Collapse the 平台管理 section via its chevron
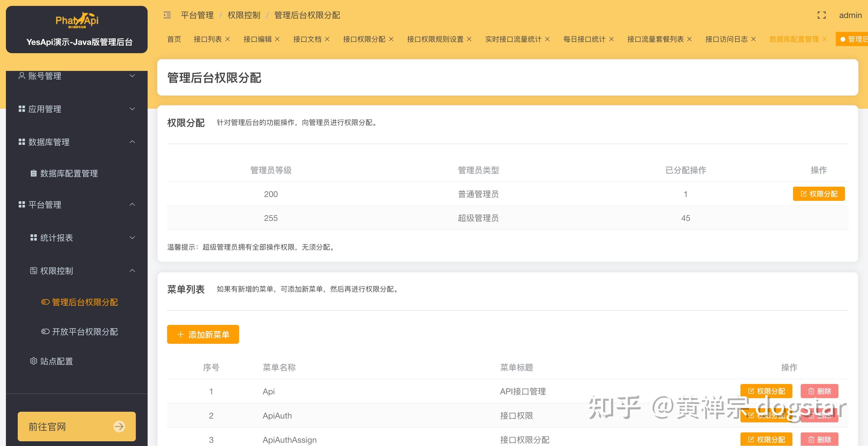This screenshot has height=446, width=868. point(132,204)
